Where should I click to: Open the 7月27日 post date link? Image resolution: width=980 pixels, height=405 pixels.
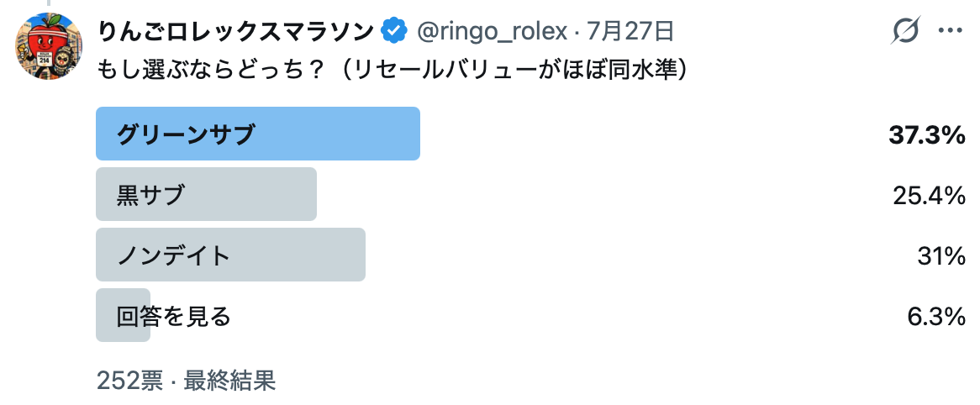[x=630, y=30]
